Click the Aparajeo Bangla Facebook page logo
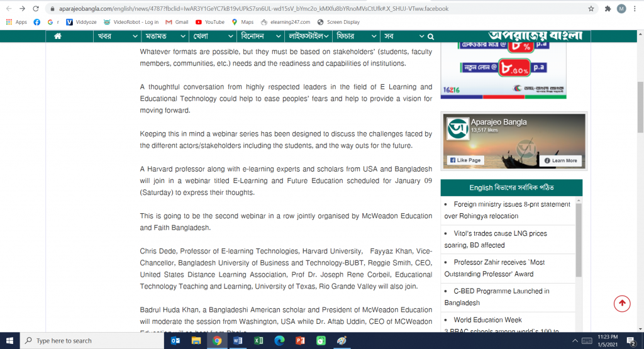This screenshot has width=644, height=349. (458, 129)
